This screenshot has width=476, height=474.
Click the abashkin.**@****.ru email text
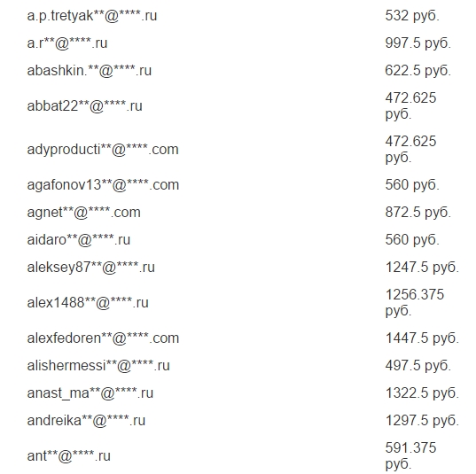coord(89,71)
